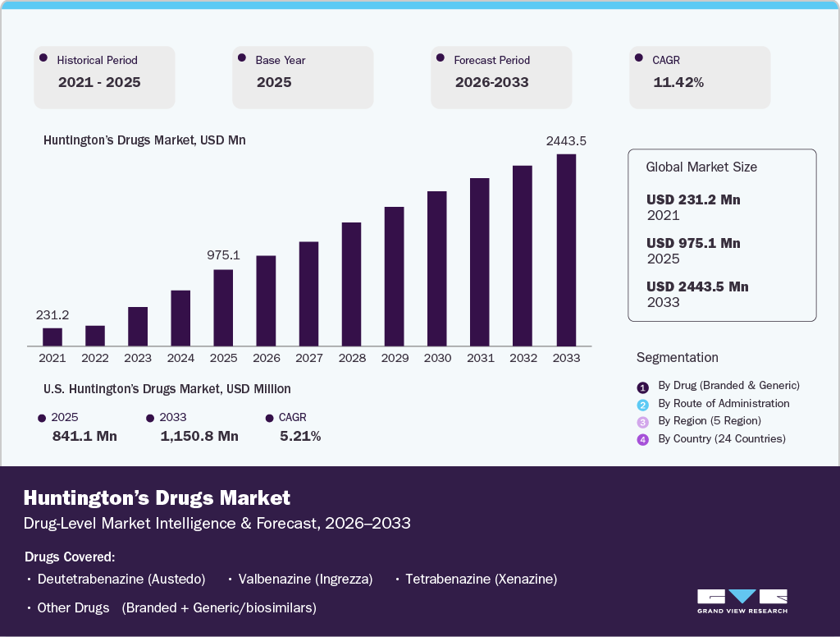Click the bullet dot beside top CAGR card
The height and width of the screenshot is (637, 840).
638,57
